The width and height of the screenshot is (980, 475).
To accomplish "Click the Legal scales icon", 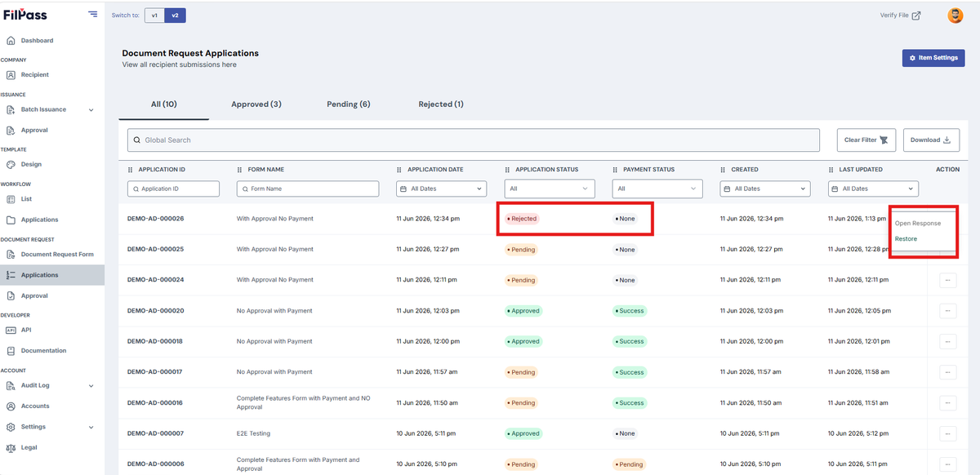I will coord(11,447).
